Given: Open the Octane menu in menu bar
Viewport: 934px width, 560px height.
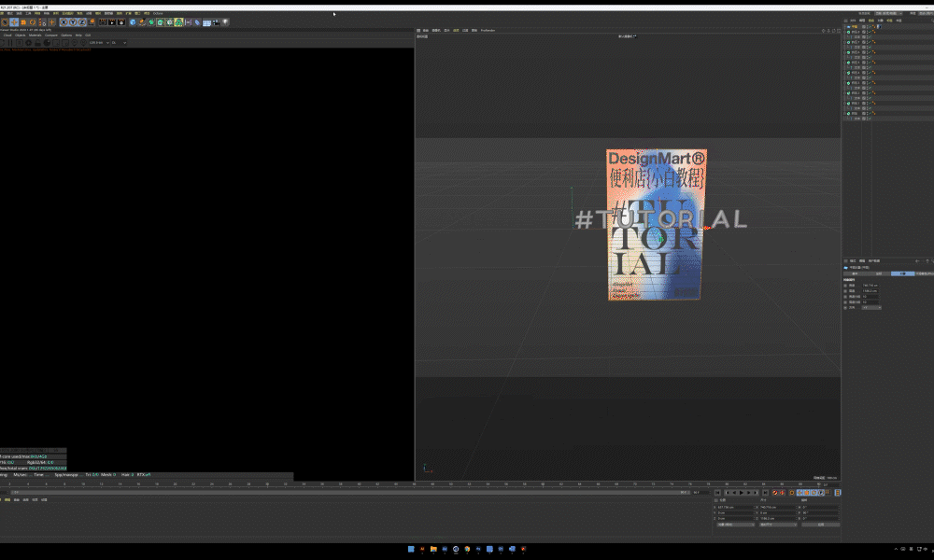Looking at the screenshot, I should 158,13.
